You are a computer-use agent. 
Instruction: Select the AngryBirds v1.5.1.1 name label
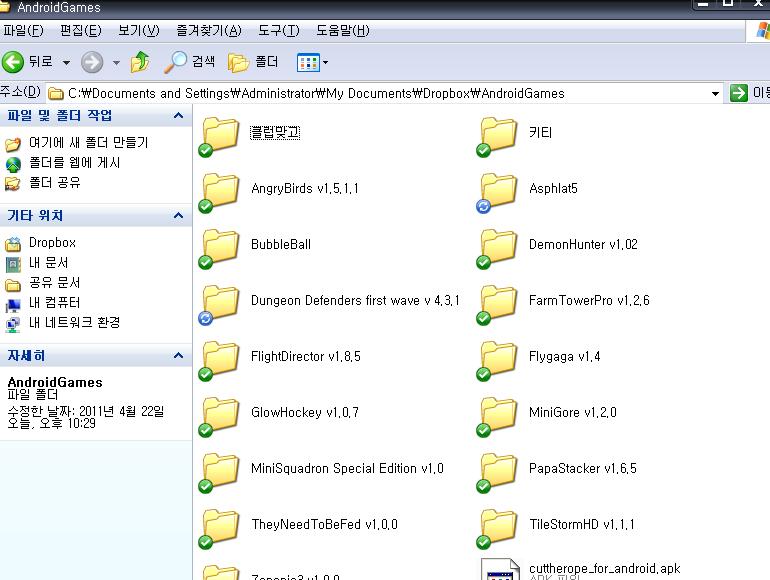click(x=304, y=189)
